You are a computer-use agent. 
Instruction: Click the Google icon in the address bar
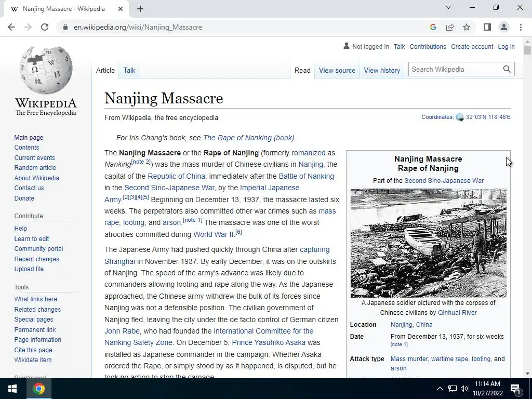coord(433,27)
